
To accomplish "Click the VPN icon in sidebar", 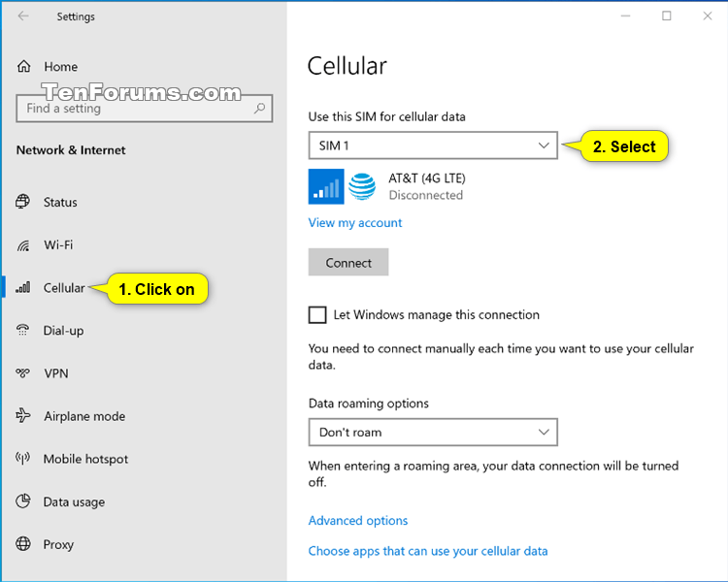I will coord(22,372).
